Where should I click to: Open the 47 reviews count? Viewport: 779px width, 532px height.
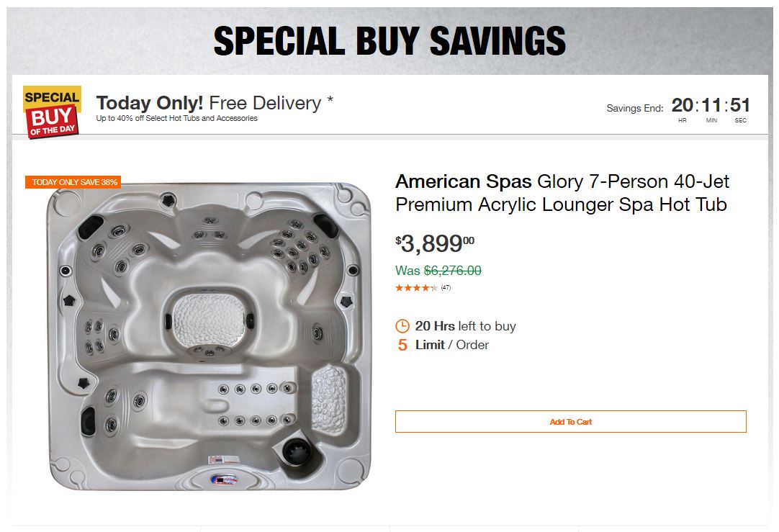[446, 288]
